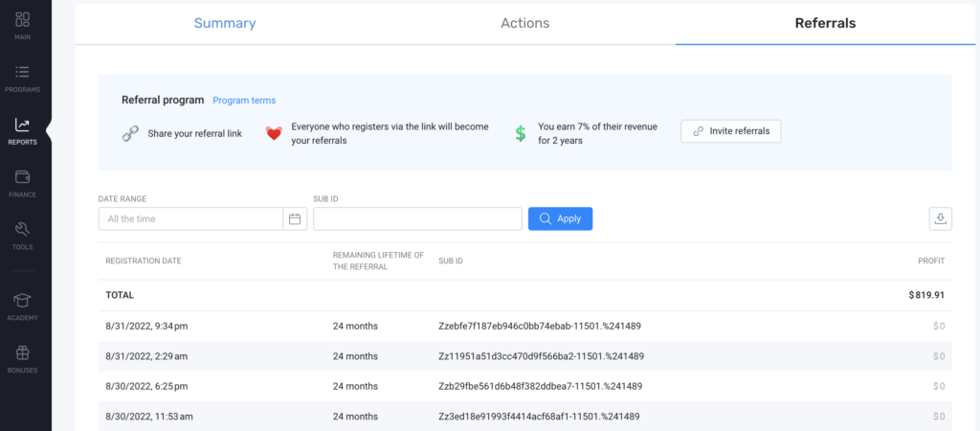Click the 'All the time' date range field
980x431 pixels.
pos(191,219)
